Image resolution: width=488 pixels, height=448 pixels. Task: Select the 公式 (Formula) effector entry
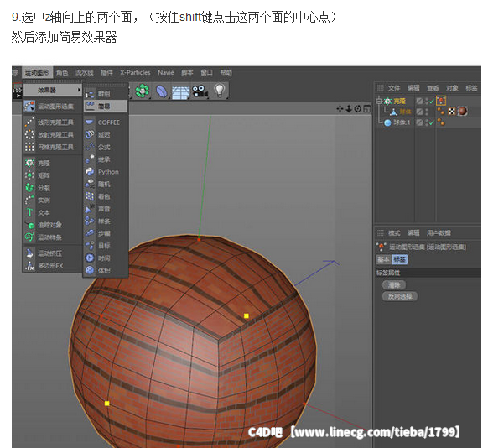point(106,147)
